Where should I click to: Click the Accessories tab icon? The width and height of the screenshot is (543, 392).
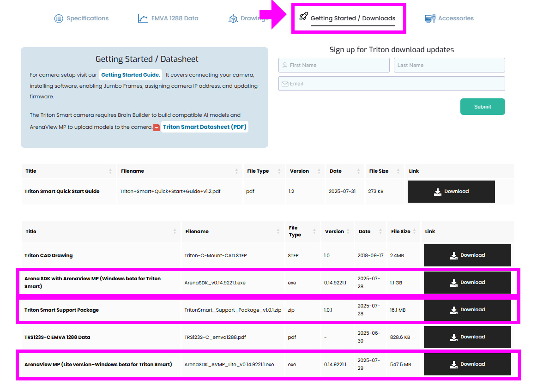430,18
